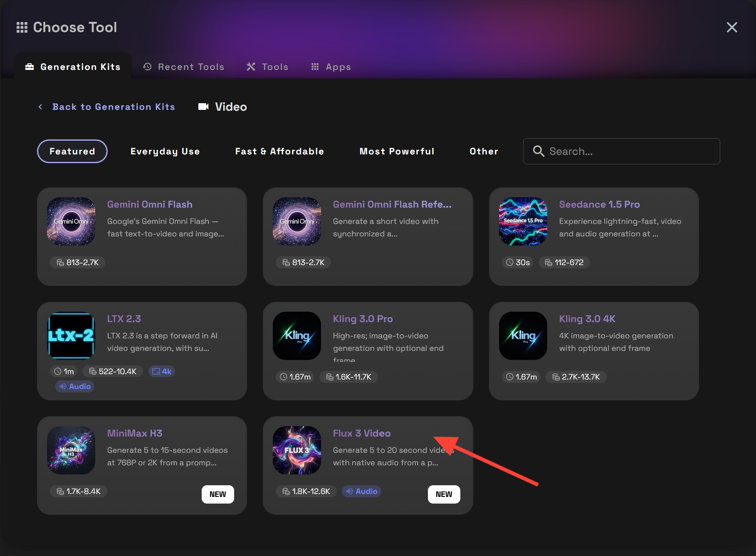Select the Everyday Use filter
Viewport: 756px width, 556px height.
(165, 151)
